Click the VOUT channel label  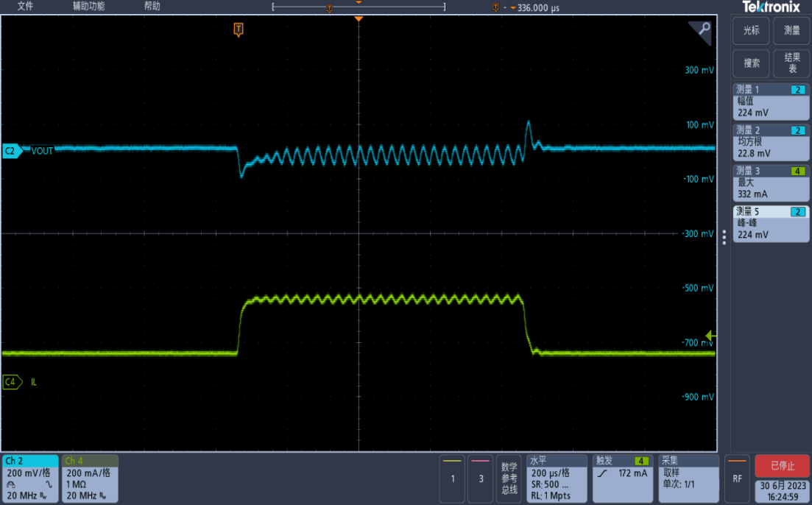click(x=42, y=151)
